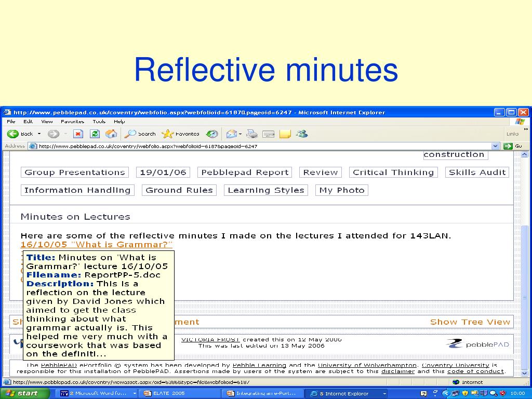Open the Back button history dropdown arrow
Image resolution: width=532 pixels, height=399 pixels.
pos(39,134)
